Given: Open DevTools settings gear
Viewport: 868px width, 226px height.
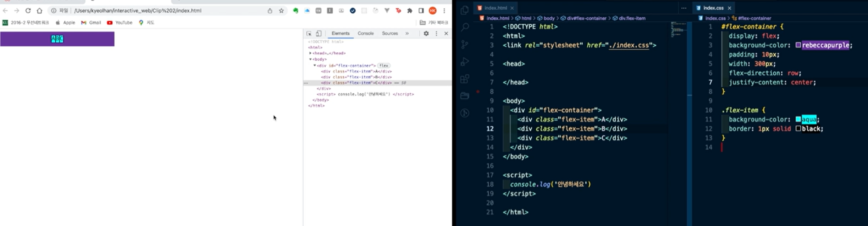Looking at the screenshot, I should click(426, 33).
